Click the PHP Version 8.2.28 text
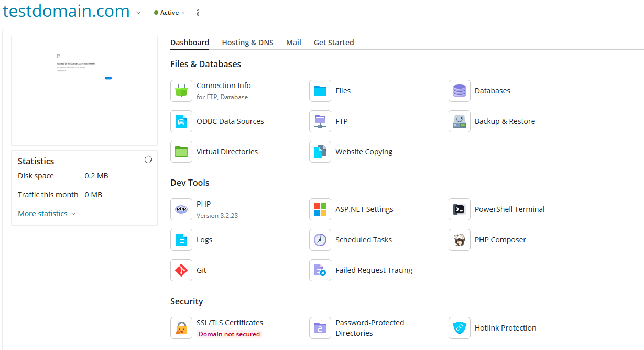The width and height of the screenshot is (644, 350). click(x=217, y=216)
